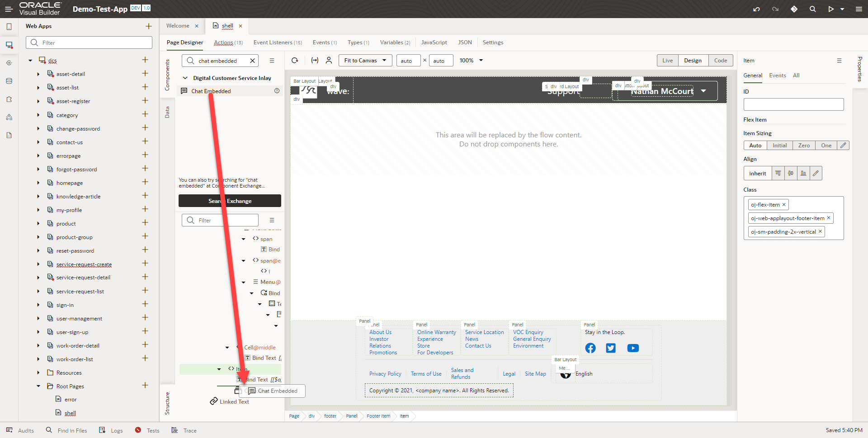Switch canvas to Live mode
This screenshot has height=438, width=868.
[x=668, y=61]
